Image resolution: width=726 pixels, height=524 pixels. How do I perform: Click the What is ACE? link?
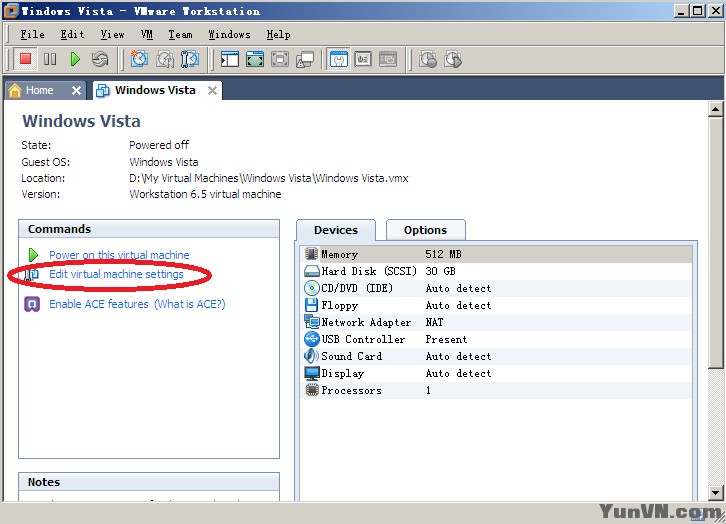point(190,304)
